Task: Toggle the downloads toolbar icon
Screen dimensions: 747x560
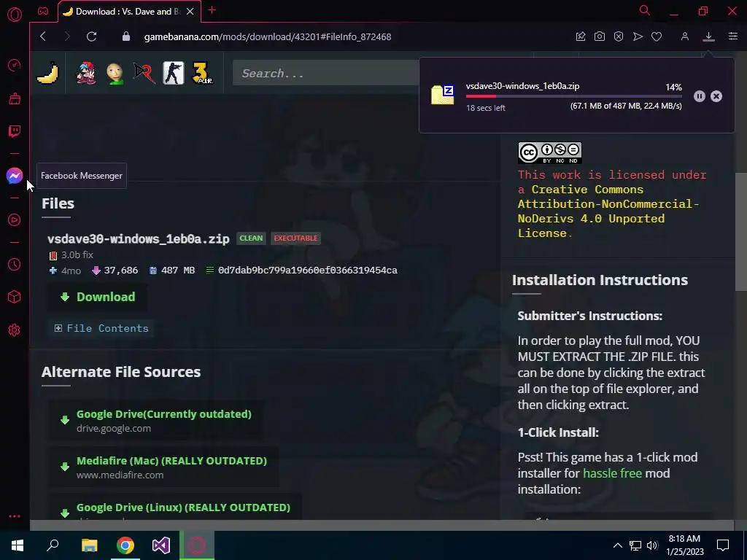Action: pos(708,36)
